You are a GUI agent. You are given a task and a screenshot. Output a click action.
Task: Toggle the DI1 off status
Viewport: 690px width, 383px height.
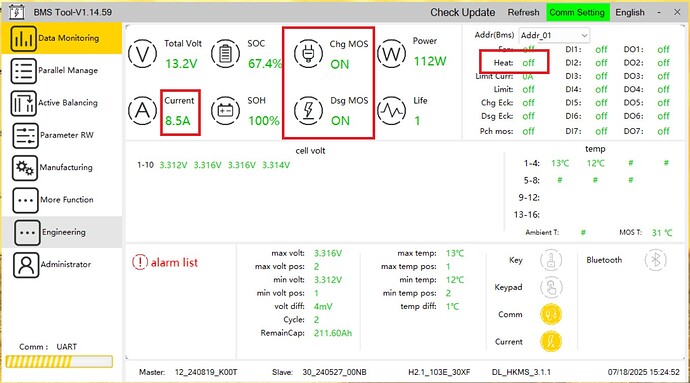tap(601, 50)
